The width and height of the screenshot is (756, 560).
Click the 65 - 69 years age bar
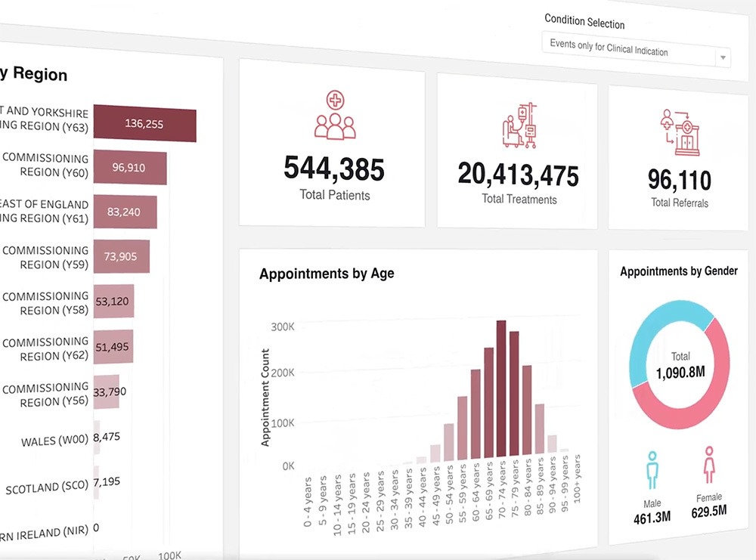[488, 402]
